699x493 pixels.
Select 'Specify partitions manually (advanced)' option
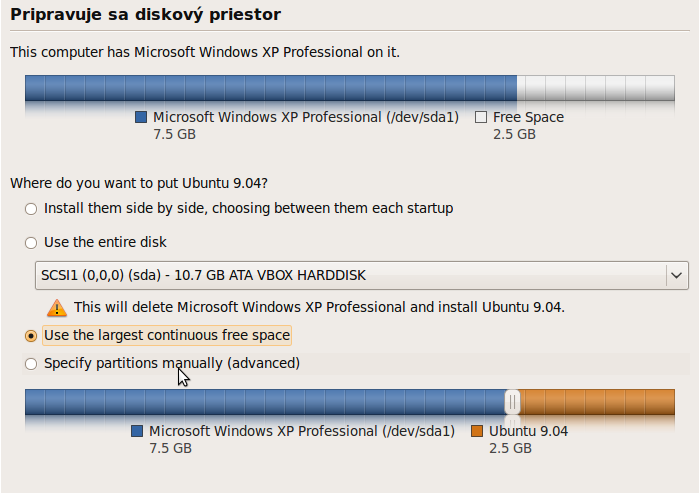(x=31, y=364)
